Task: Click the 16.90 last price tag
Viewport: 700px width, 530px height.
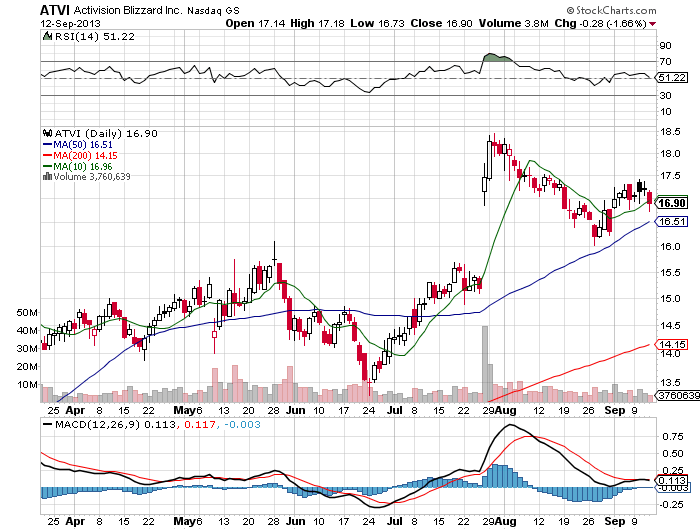Action: click(x=671, y=203)
